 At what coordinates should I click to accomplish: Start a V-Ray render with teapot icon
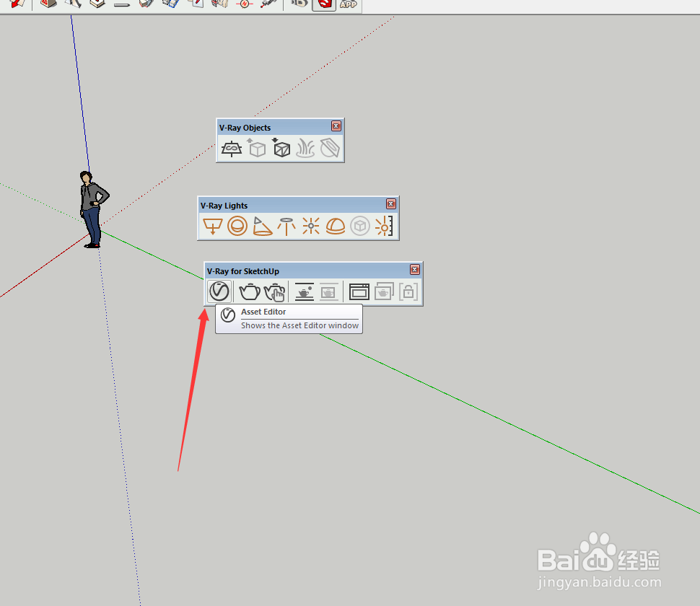coord(250,292)
